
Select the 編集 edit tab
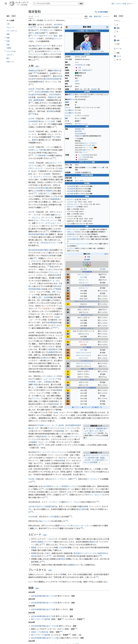click(91, 17)
